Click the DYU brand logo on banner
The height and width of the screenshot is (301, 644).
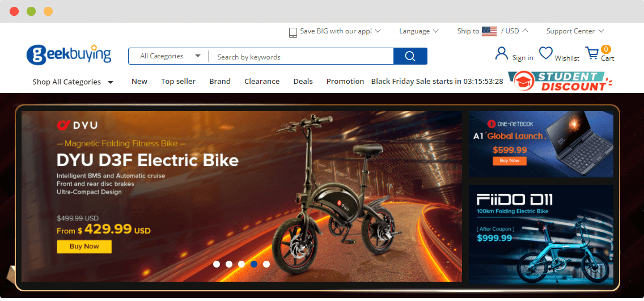[77, 125]
